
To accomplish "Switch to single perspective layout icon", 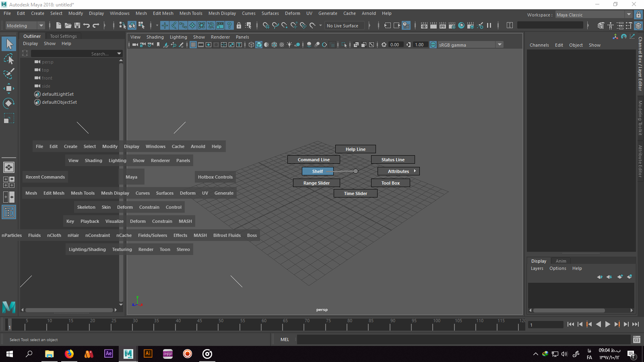I will click(x=9, y=167).
